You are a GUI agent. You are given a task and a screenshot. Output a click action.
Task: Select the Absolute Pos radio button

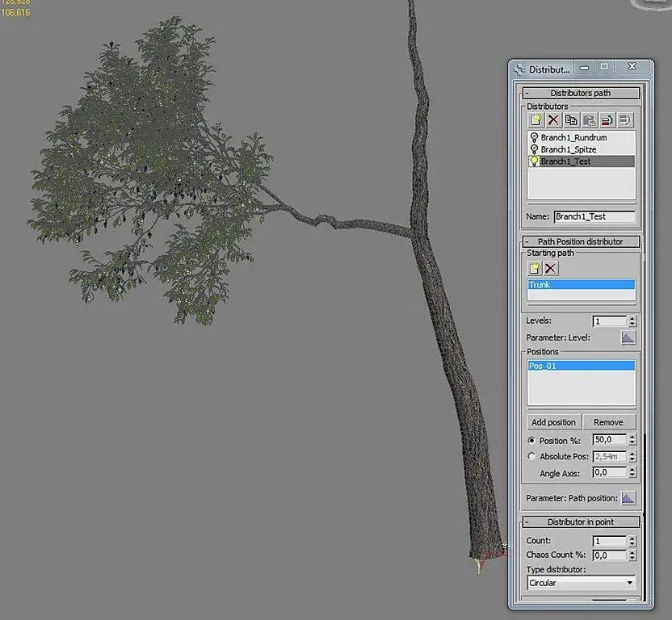(531, 456)
